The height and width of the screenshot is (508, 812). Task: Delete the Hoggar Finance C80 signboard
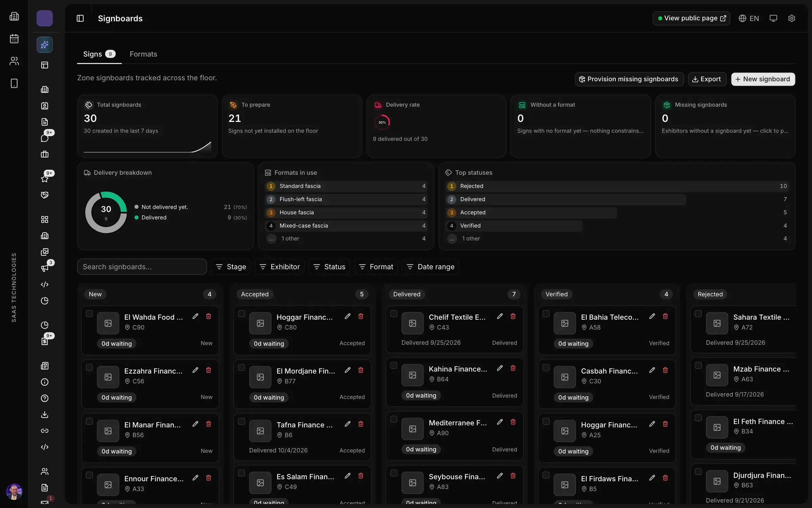click(x=361, y=316)
